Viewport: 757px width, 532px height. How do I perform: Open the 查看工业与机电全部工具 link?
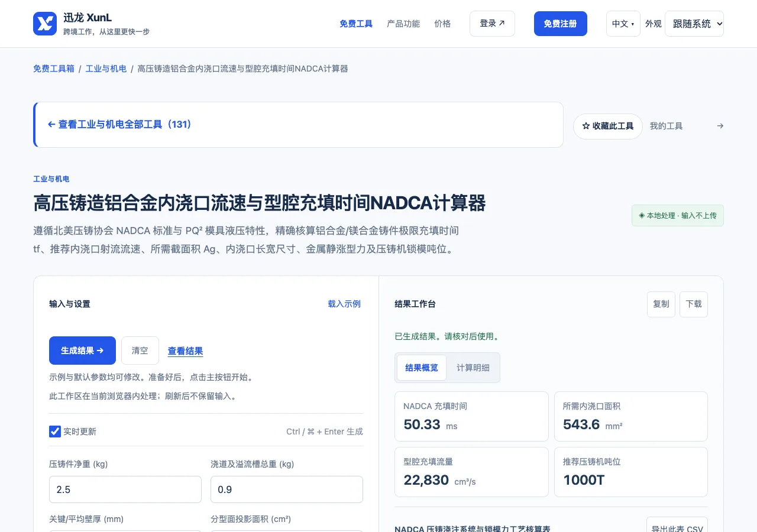point(120,125)
